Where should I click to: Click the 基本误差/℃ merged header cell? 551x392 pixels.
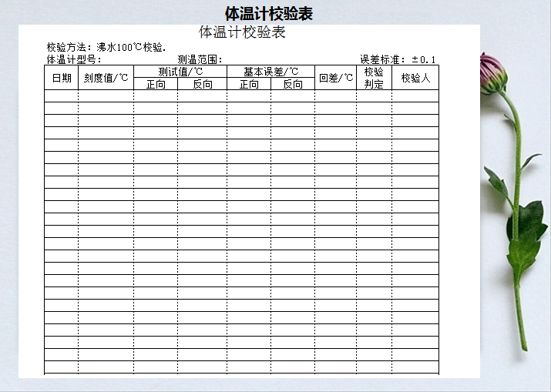click(270, 72)
